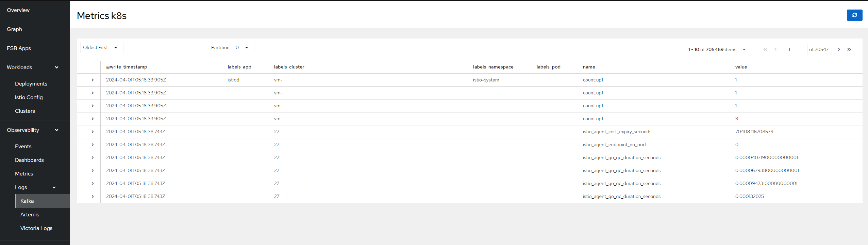The image size is (868, 245).
Task: Open the Partition dropdown
Action: [x=243, y=48]
